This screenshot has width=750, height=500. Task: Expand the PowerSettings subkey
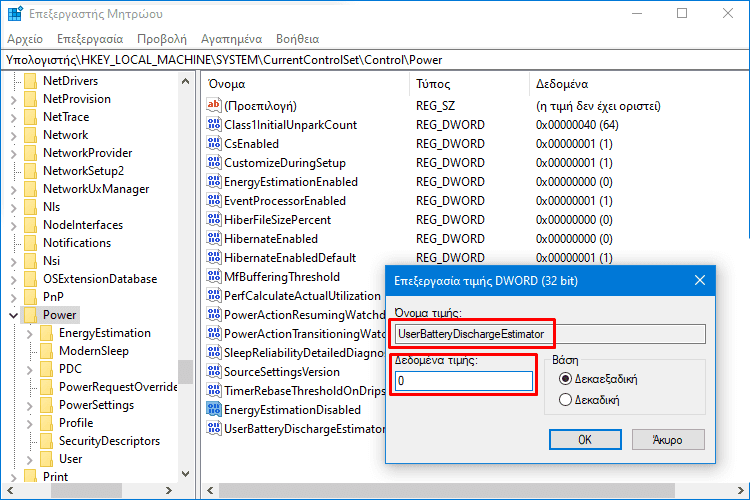pos(30,406)
